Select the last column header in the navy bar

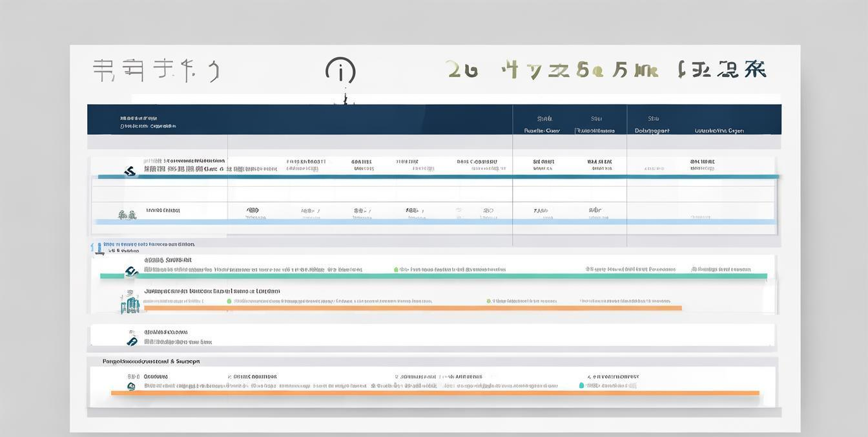point(719,130)
